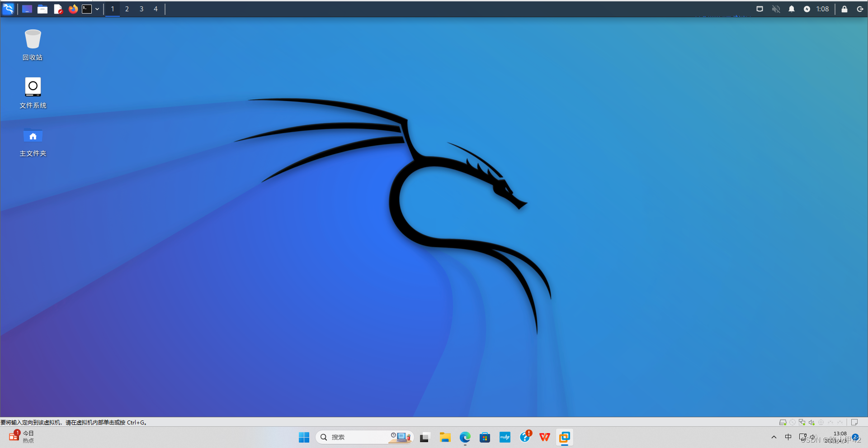Viewport: 868px width, 448px height.
Task: Open Windows volume tray icon
Action: 812,437
